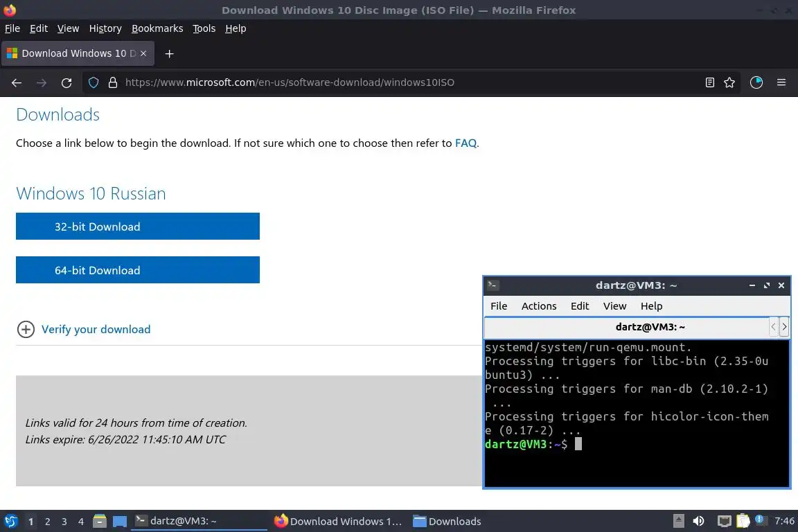This screenshot has height=532, width=798.
Task: Open terminal View menu
Action: click(615, 306)
